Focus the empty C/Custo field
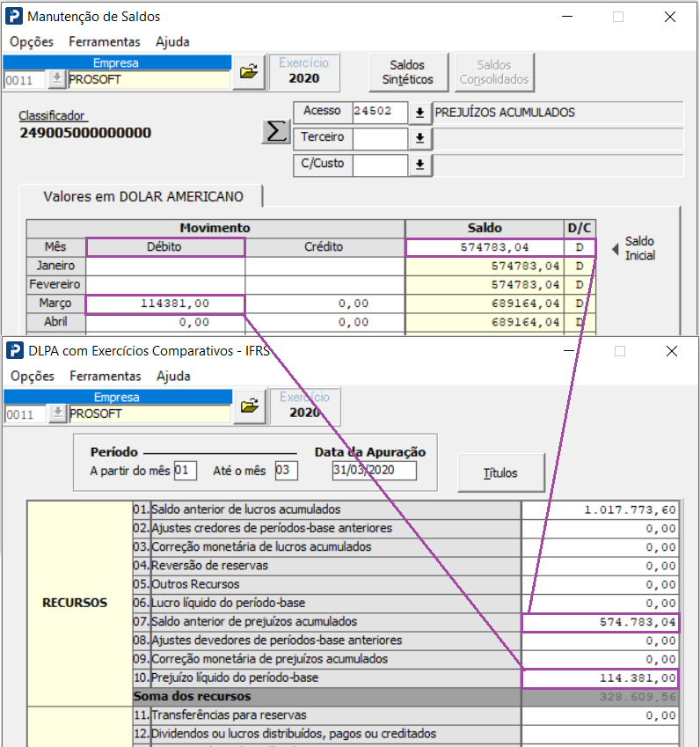 [380, 165]
